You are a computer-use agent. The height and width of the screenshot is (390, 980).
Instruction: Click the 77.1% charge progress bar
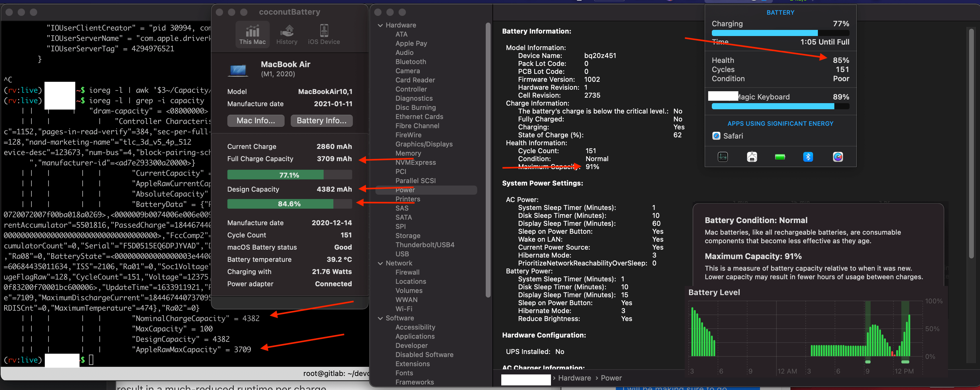(289, 175)
